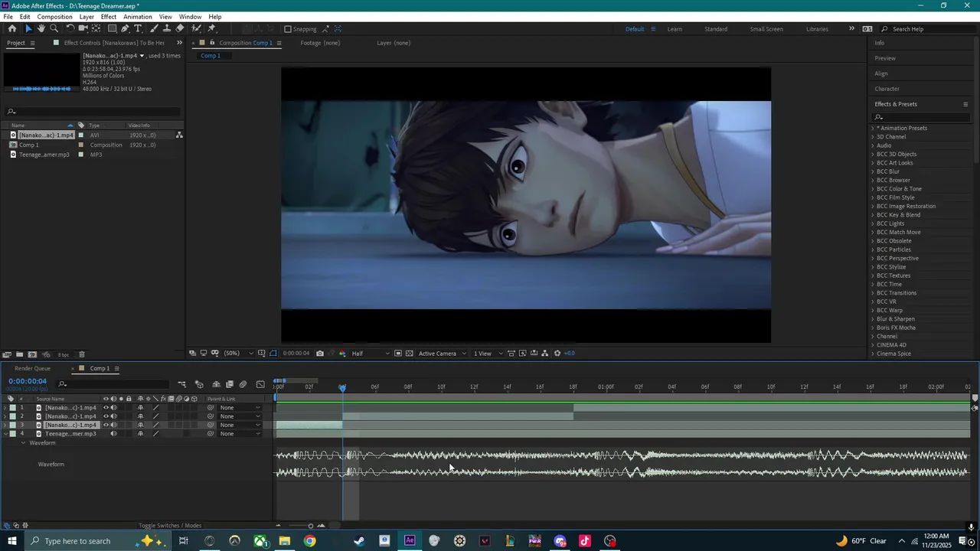Switch to the Render Queue tab

(32, 368)
